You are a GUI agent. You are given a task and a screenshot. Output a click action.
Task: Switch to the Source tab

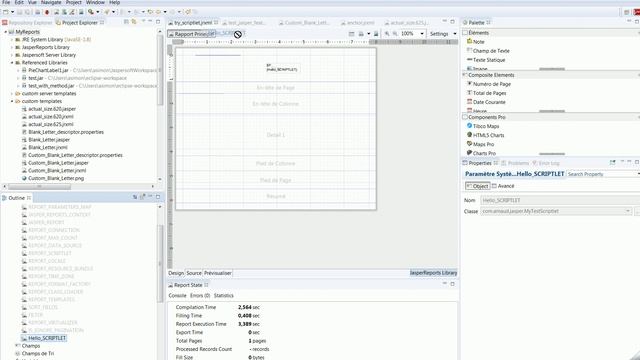pos(194,273)
